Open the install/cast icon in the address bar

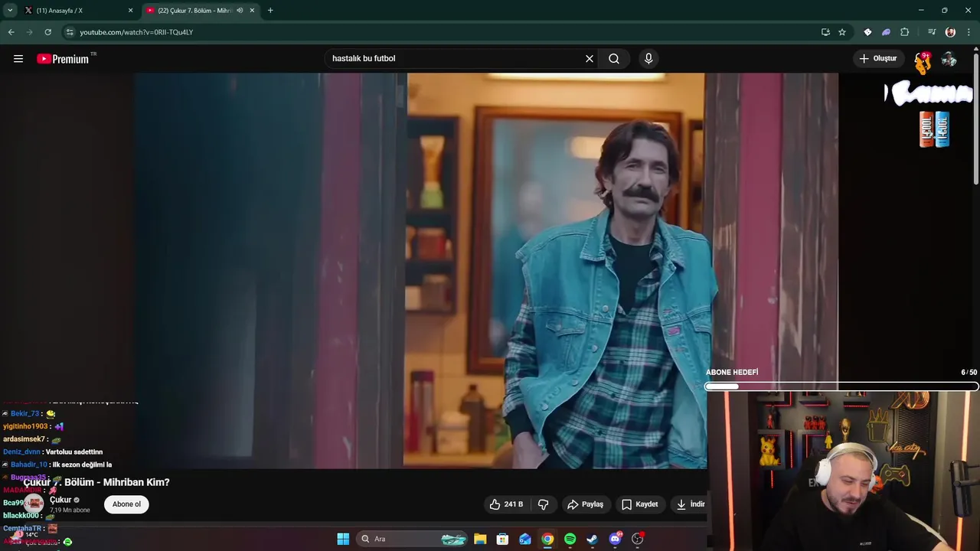tap(825, 32)
